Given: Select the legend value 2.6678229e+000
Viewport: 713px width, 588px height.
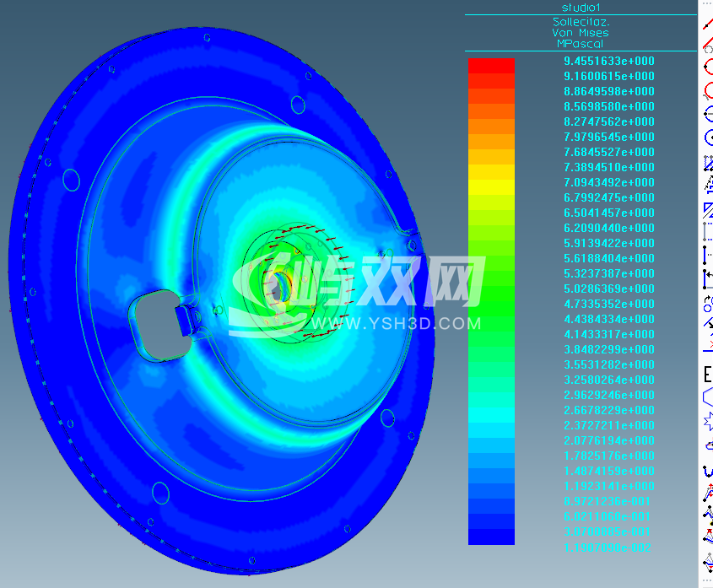Looking at the screenshot, I should [x=609, y=410].
